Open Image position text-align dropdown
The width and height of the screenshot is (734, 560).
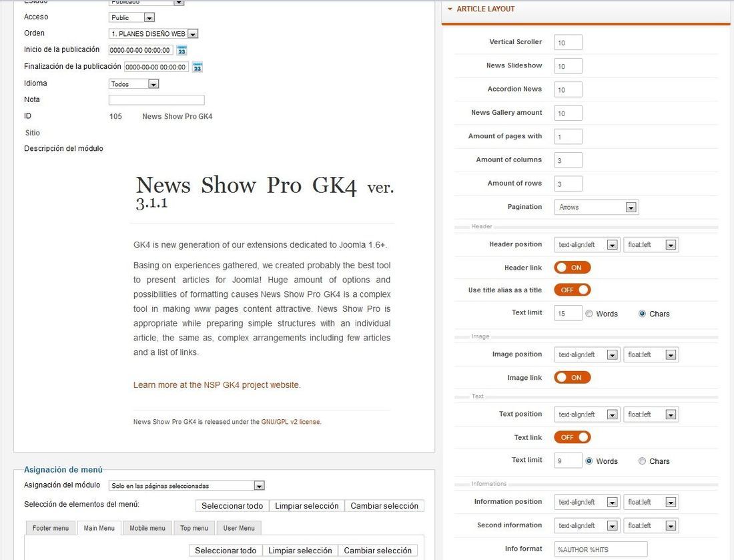[x=587, y=354]
